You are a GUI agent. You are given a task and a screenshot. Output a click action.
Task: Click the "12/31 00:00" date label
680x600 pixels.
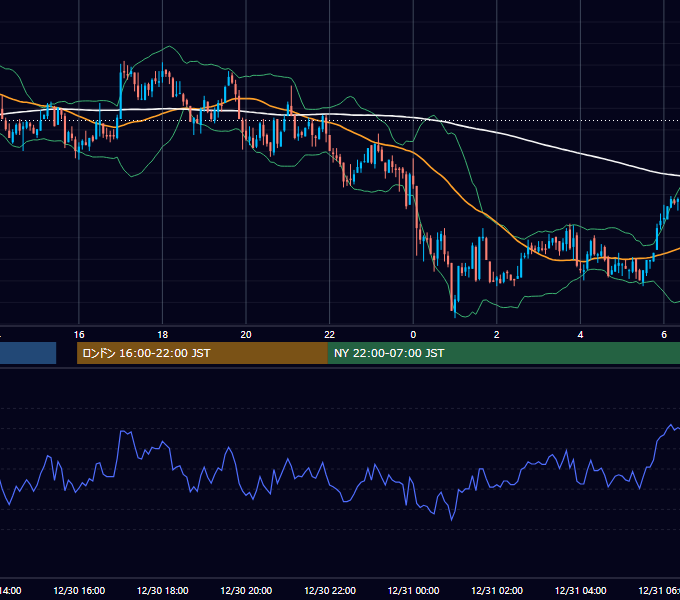point(413,590)
